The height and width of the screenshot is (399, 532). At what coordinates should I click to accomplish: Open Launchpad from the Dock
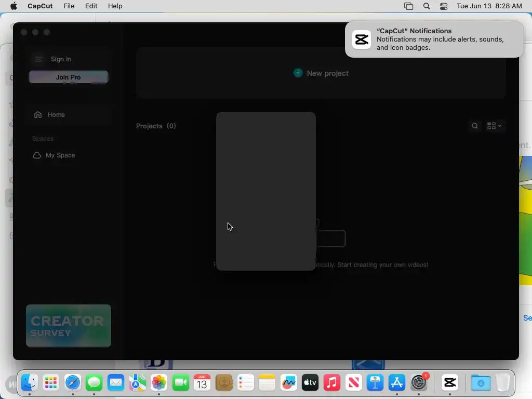pyautogui.click(x=51, y=383)
